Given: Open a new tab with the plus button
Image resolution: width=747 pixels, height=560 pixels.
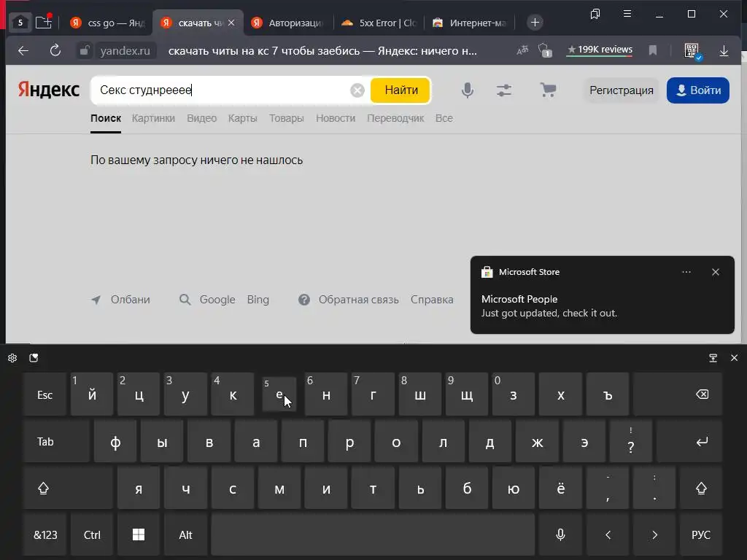Looking at the screenshot, I should [x=535, y=23].
